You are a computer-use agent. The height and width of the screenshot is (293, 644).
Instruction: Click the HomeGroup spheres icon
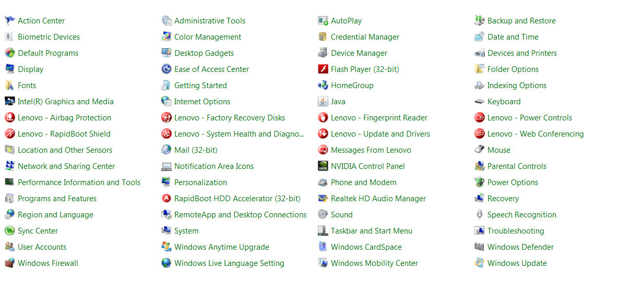[323, 86]
